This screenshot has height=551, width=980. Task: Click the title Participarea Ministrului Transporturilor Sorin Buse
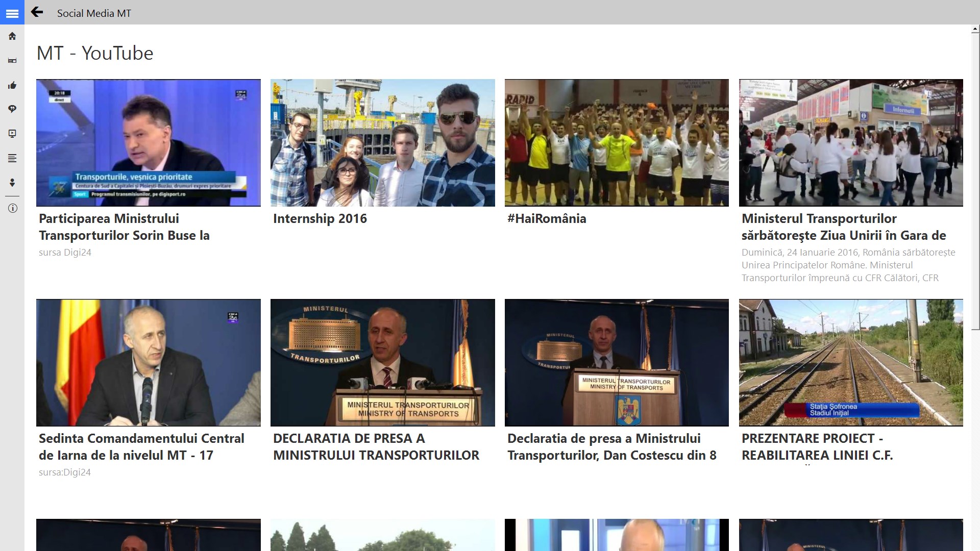[124, 227]
